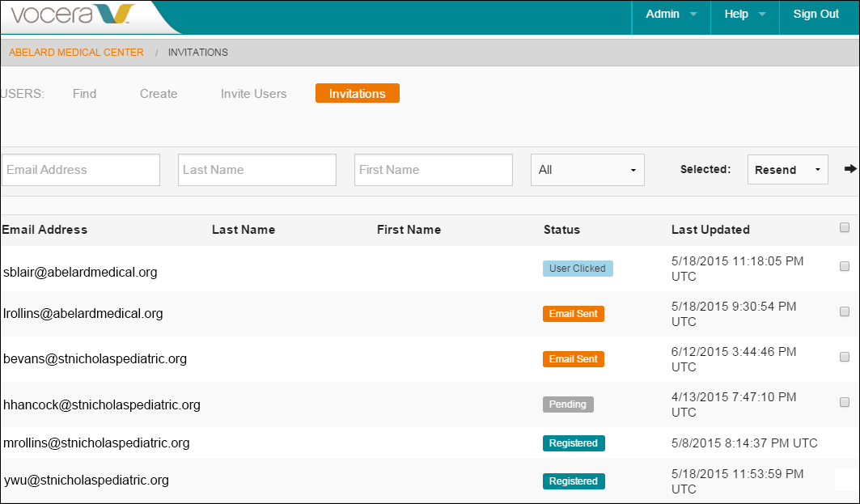
Task: Check the select-all checkbox in the header row
Action: tap(845, 229)
